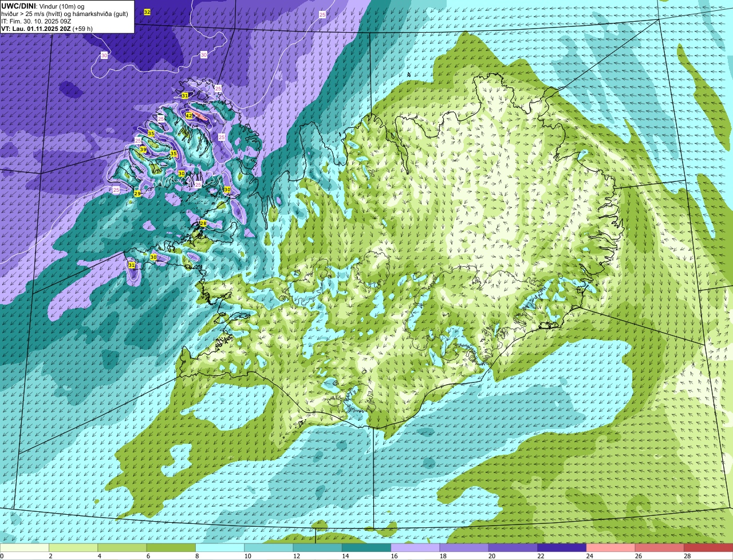Click the legend scale number 2
Viewport: 733px width, 560px height.
click(x=50, y=556)
